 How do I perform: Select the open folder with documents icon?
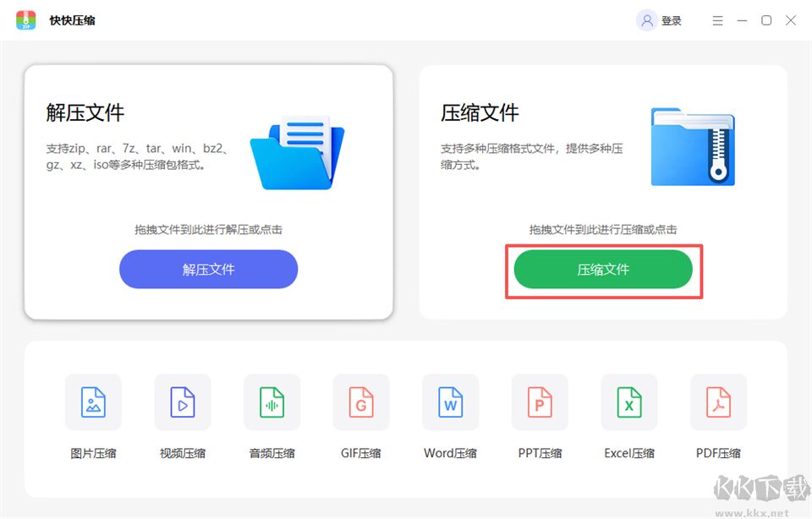point(297,153)
